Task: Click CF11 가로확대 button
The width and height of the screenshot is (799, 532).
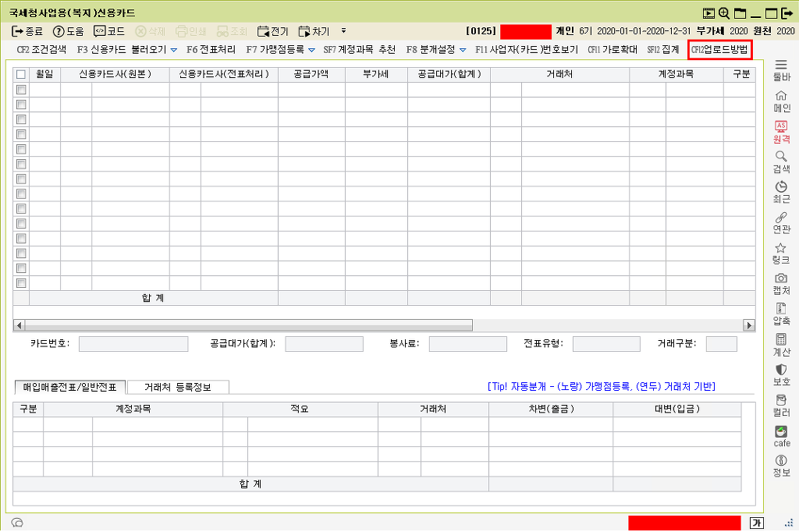Action: pyautogui.click(x=613, y=49)
